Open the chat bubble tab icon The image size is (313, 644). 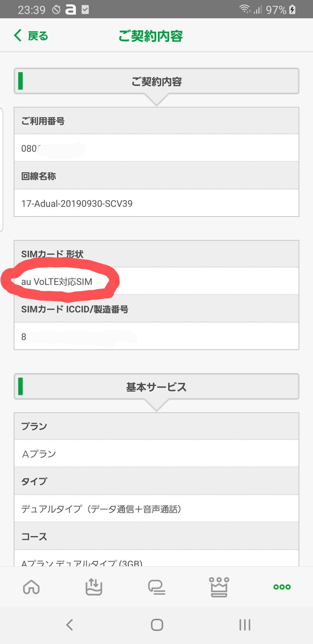coord(156,587)
